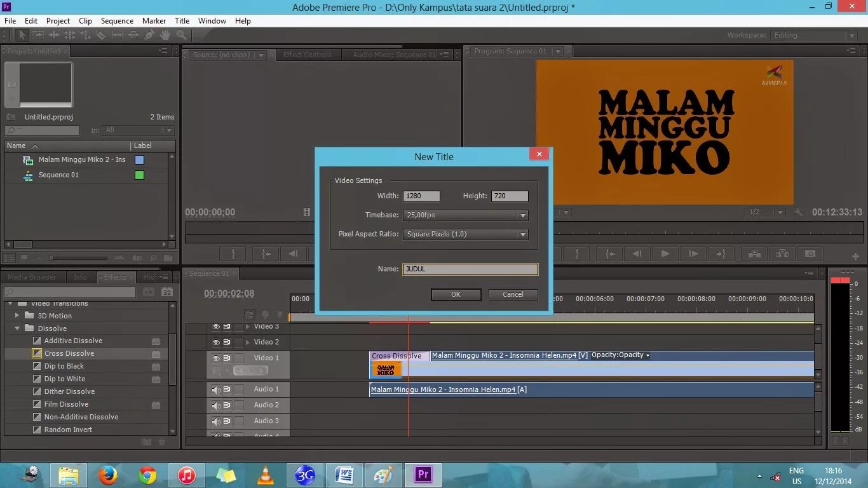Image resolution: width=868 pixels, height=488 pixels.
Task: Click the Export Frame camera icon
Action: pyautogui.click(x=810, y=254)
